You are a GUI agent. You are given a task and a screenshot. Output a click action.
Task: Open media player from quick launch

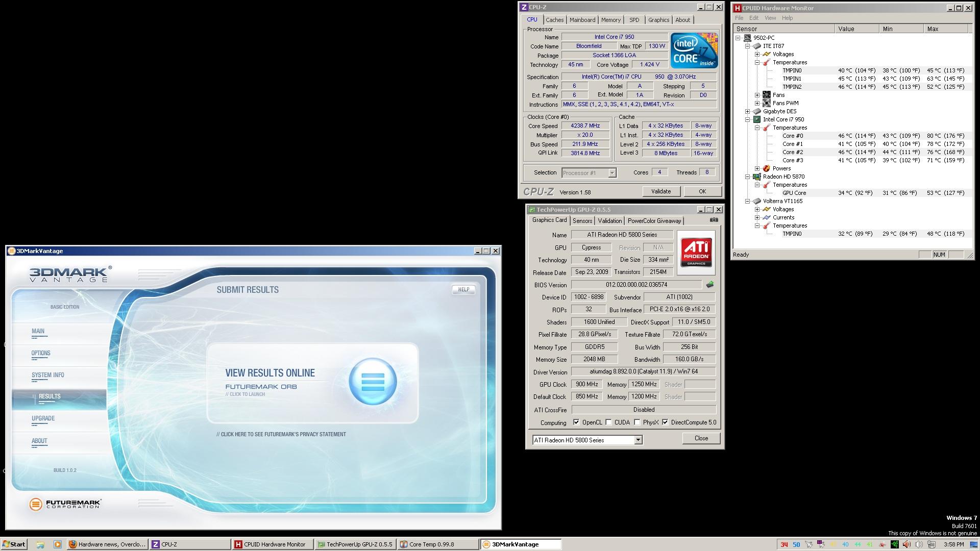58,544
